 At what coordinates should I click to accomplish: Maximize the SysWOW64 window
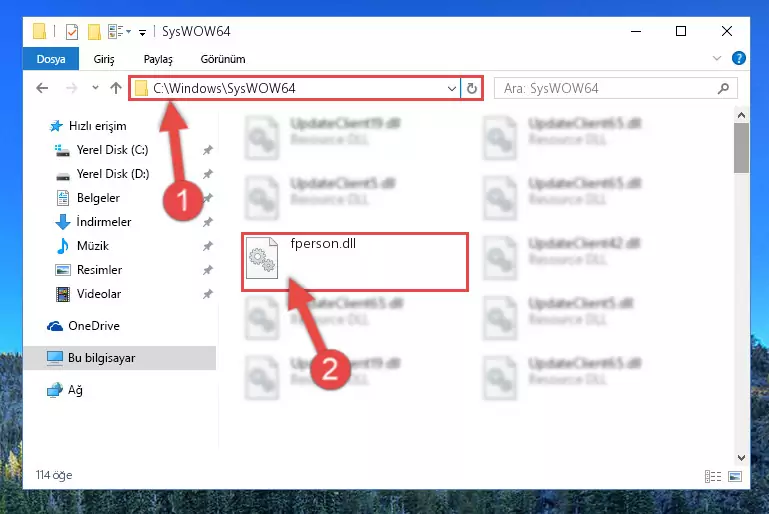681,31
